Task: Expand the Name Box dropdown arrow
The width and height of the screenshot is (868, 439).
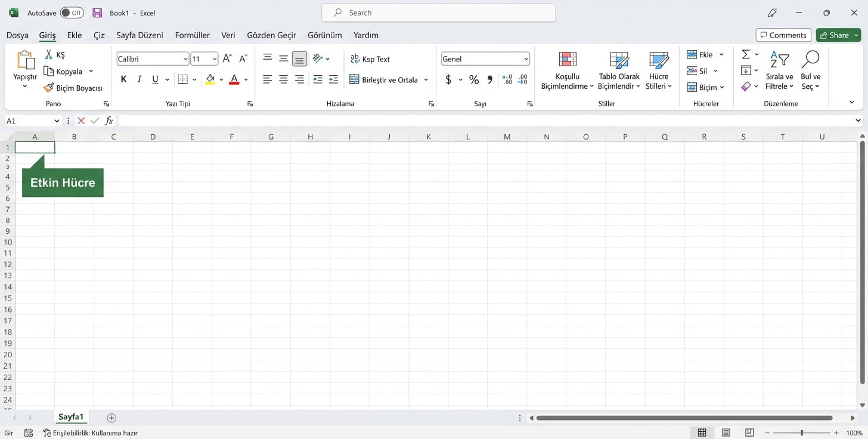Action: [x=57, y=120]
